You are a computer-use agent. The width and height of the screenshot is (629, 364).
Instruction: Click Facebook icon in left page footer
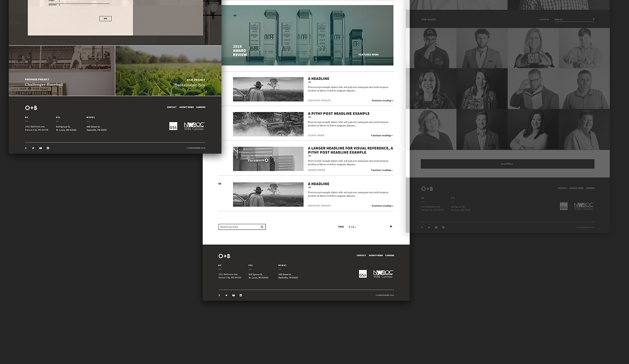click(x=26, y=148)
